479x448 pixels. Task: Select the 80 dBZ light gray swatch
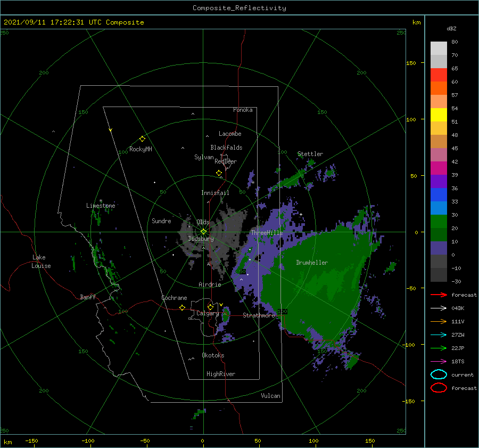[439, 48]
